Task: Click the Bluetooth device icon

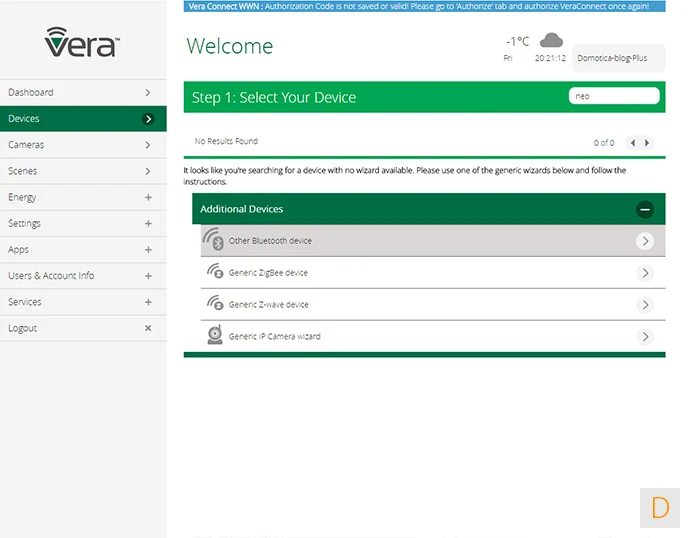Action: (213, 239)
